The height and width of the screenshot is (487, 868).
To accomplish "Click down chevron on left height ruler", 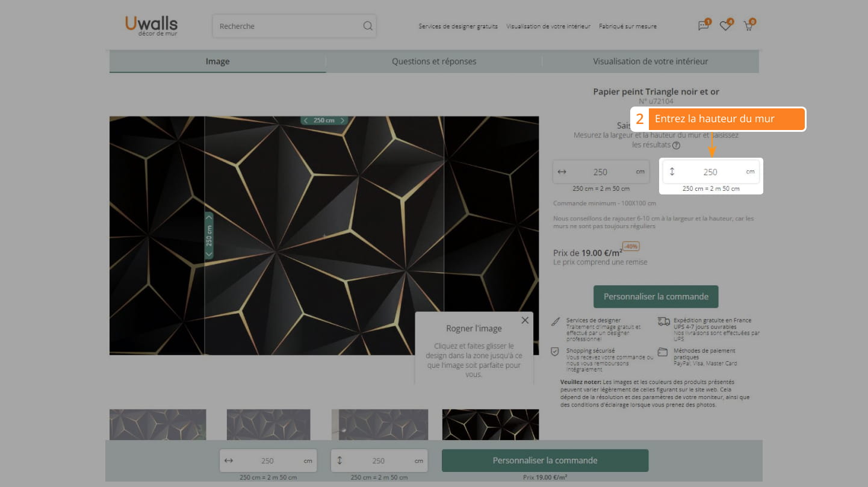I will click(209, 254).
